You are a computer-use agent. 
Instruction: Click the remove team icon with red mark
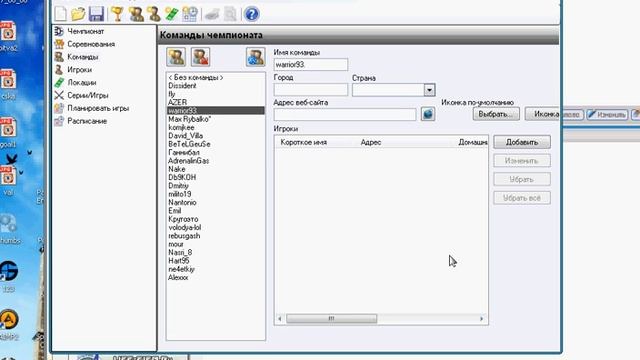point(200,57)
